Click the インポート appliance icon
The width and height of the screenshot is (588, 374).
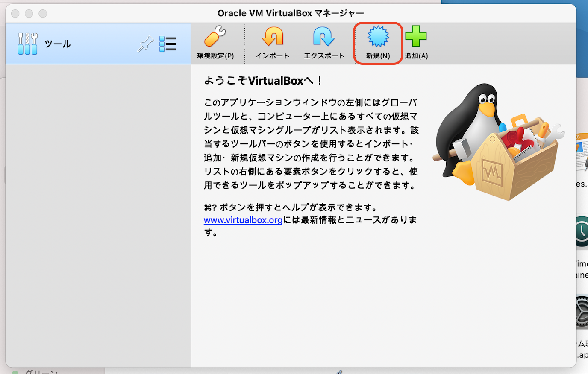273,43
